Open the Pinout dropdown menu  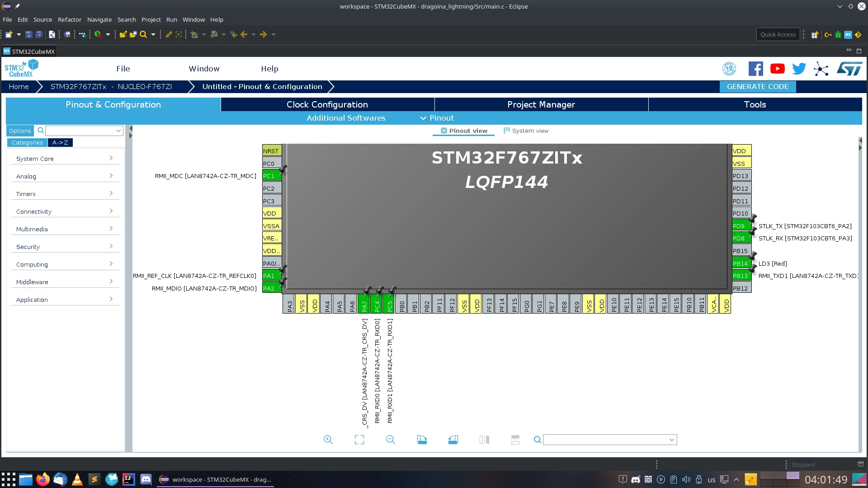(437, 118)
